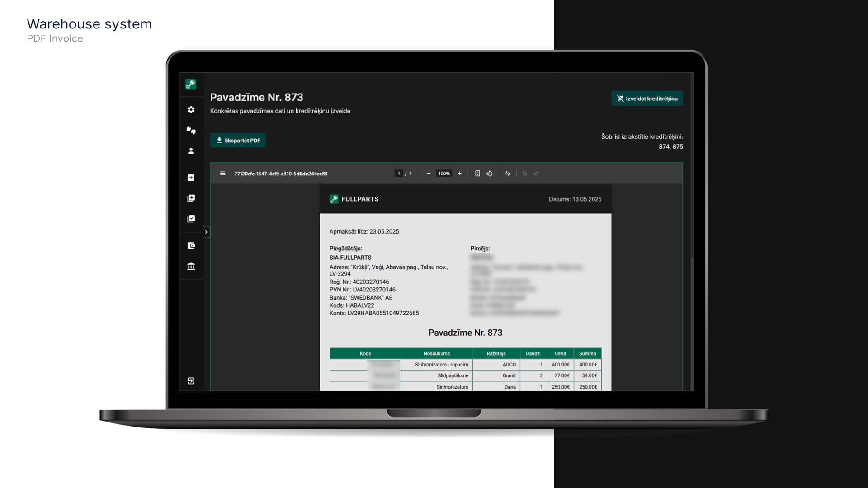Open the settings gear in sidebar

tap(191, 110)
